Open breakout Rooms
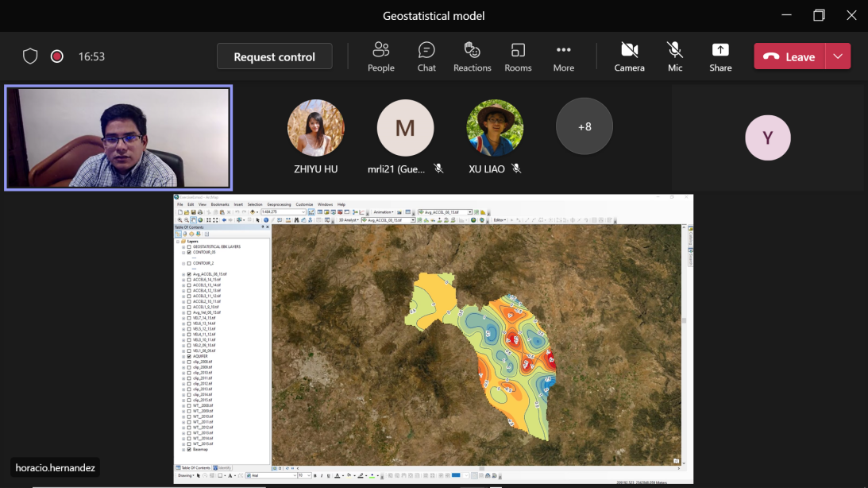 point(518,56)
